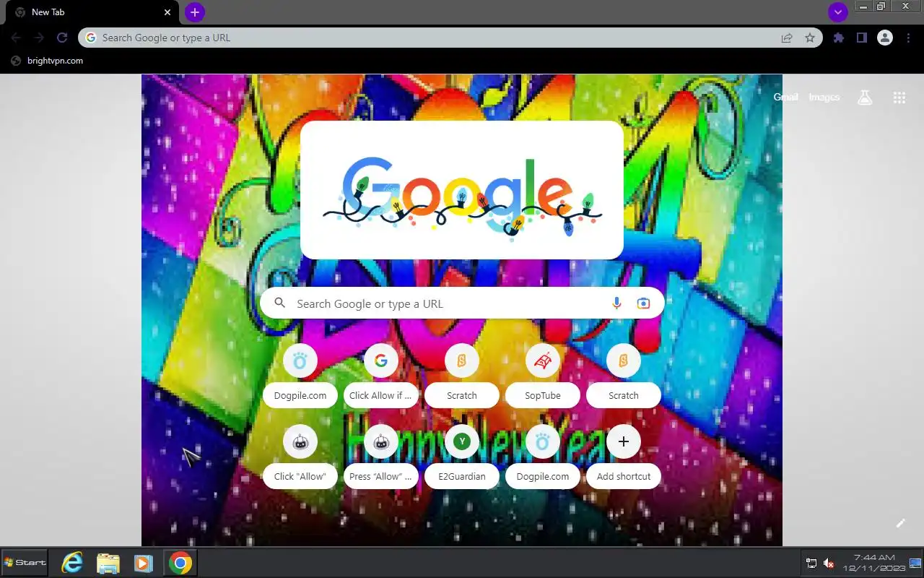Open the Google apps grid
The height and width of the screenshot is (578, 924).
pyautogui.click(x=899, y=98)
